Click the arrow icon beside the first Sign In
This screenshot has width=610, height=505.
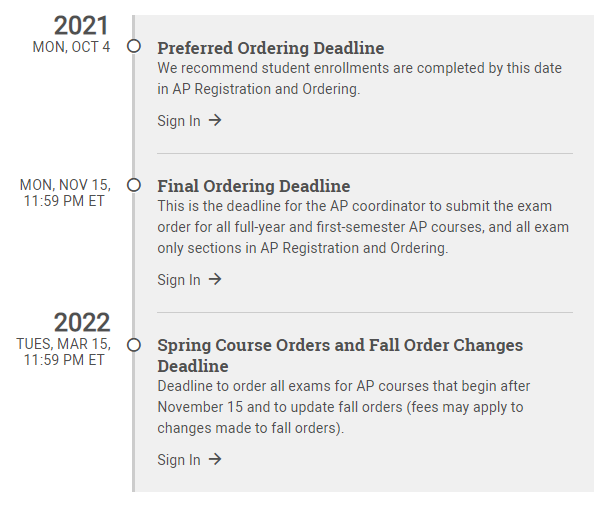pos(215,120)
